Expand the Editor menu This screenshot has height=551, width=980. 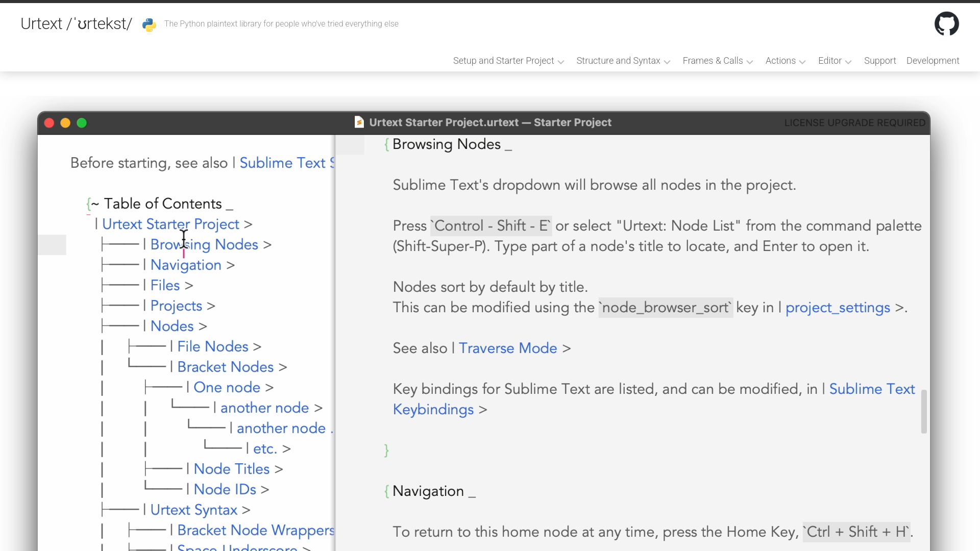click(835, 61)
